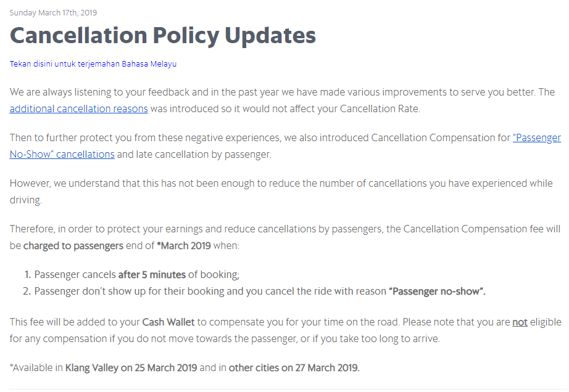Click the underlined word "not"
The height and width of the screenshot is (392, 569).
(x=520, y=322)
